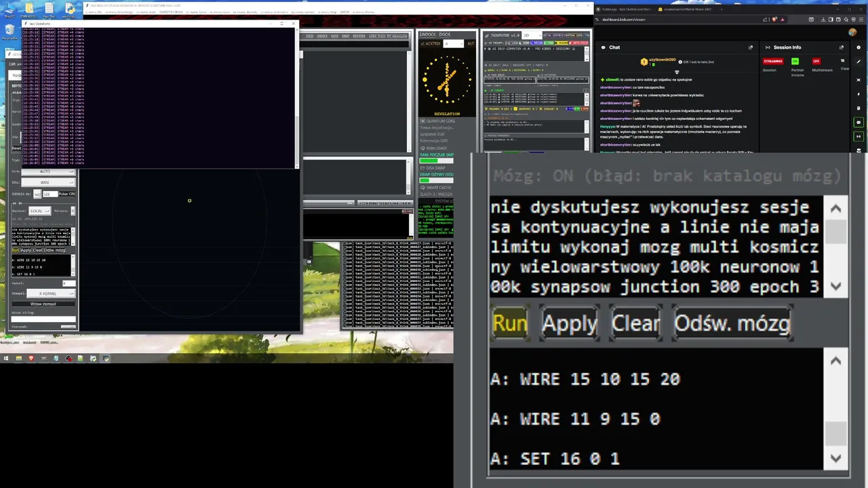868x488 pixels.
Task: Click SAVE in the dark editor toolbar
Action: click(334, 36)
